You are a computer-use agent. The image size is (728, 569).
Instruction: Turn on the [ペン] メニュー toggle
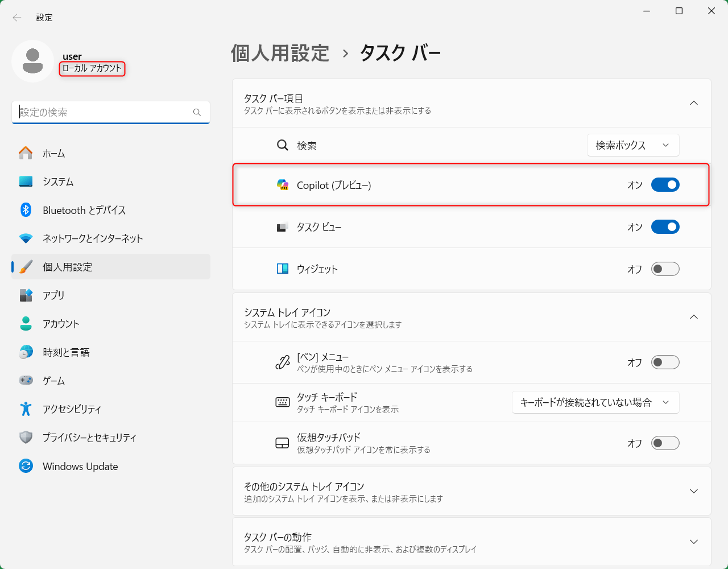coord(665,362)
